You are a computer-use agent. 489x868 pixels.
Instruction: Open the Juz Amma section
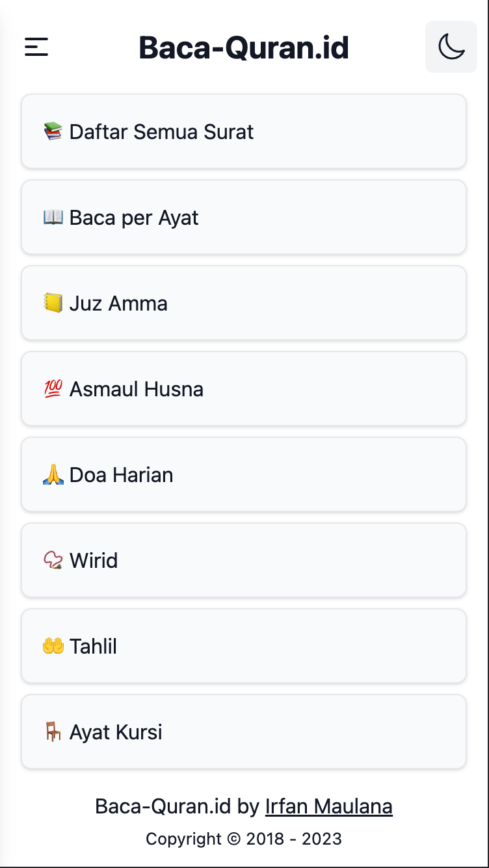pyautogui.click(x=244, y=303)
